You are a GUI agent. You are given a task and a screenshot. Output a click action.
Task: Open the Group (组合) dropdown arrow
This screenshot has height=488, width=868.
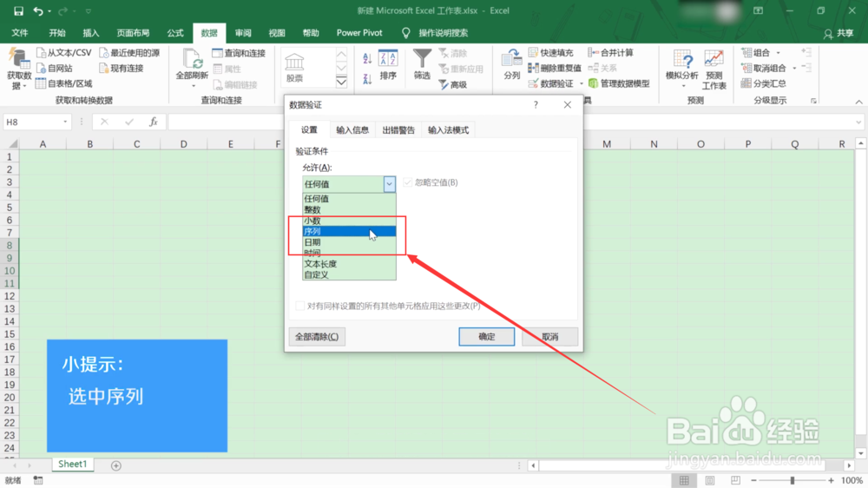(779, 53)
